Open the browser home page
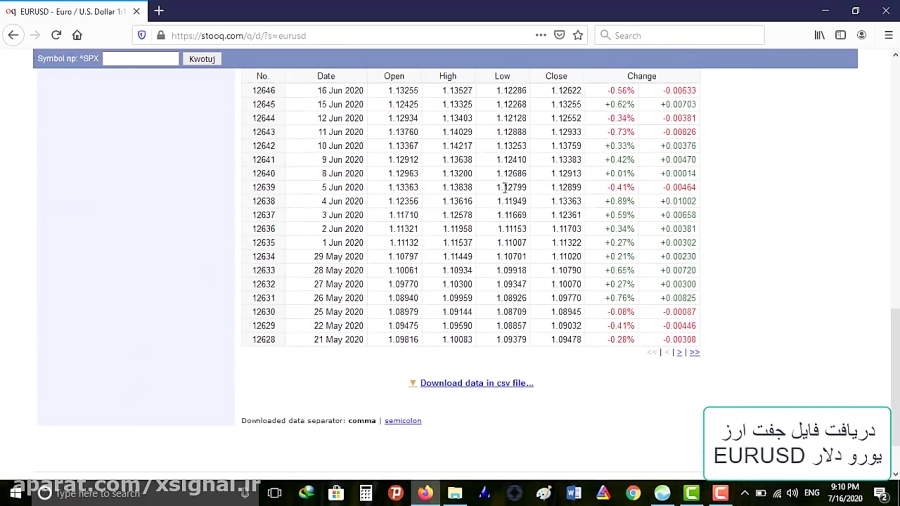The width and height of the screenshot is (900, 506). coord(77,35)
